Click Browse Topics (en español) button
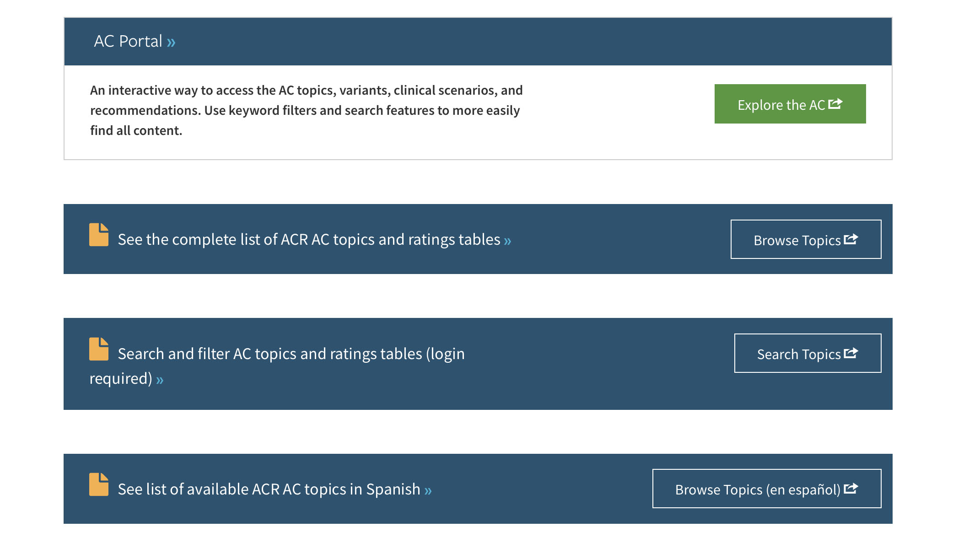Screen dimensions: 980x559 (x=767, y=489)
